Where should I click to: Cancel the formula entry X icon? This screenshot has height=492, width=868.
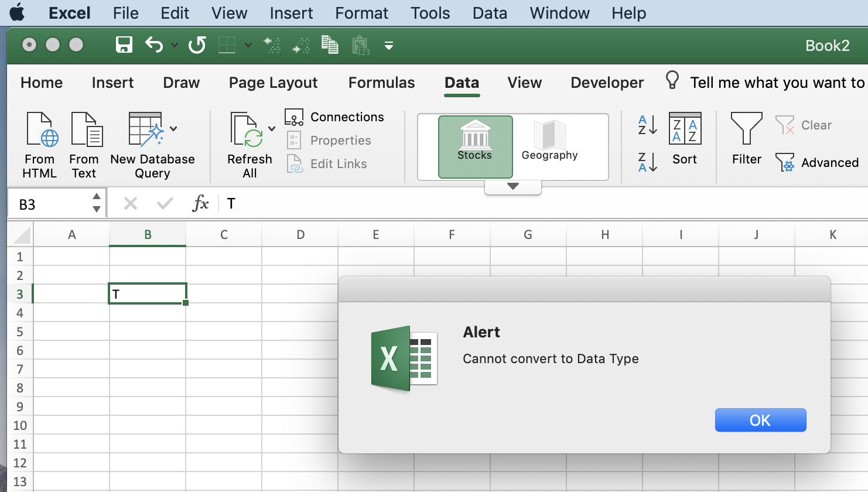131,203
